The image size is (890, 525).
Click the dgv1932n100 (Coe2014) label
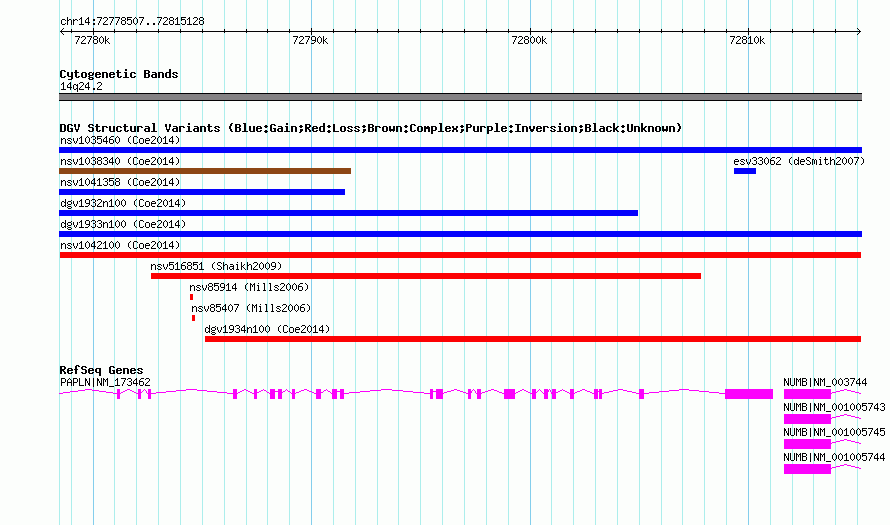coord(123,203)
